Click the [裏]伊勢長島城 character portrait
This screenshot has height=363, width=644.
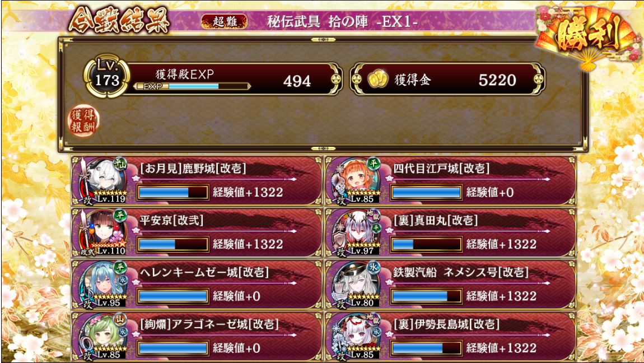click(x=356, y=337)
